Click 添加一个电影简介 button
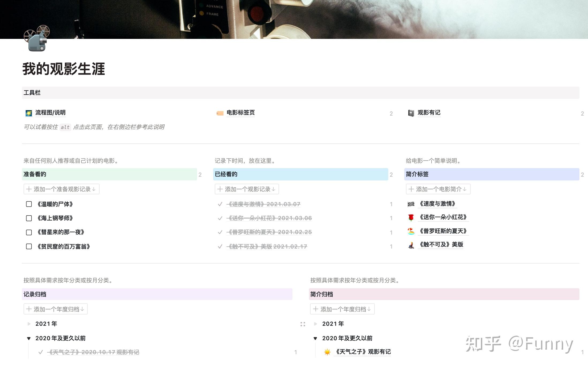The height and width of the screenshot is (370, 588). click(x=438, y=189)
